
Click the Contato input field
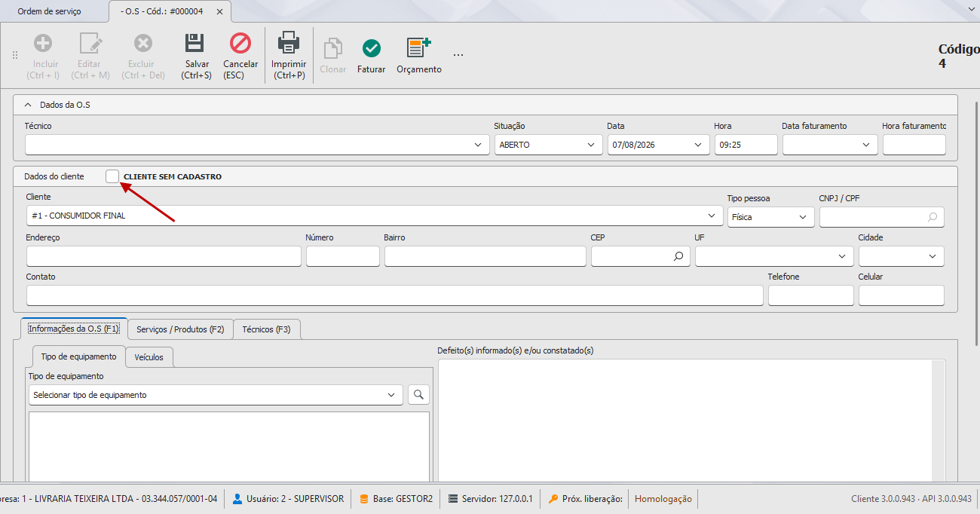pyautogui.click(x=394, y=295)
